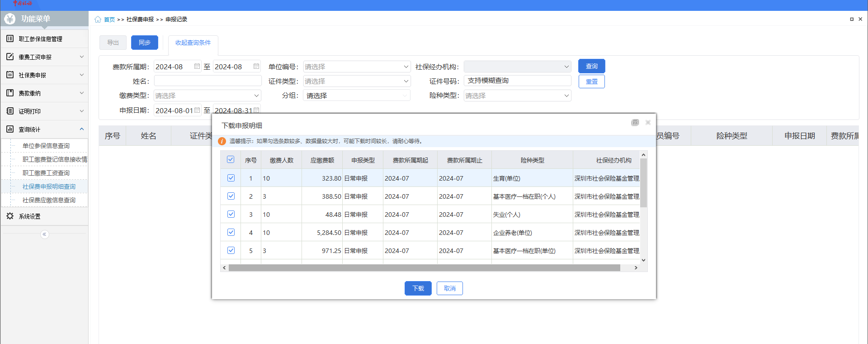Uncheck row 1 生育(单位) checkbox

point(231,178)
